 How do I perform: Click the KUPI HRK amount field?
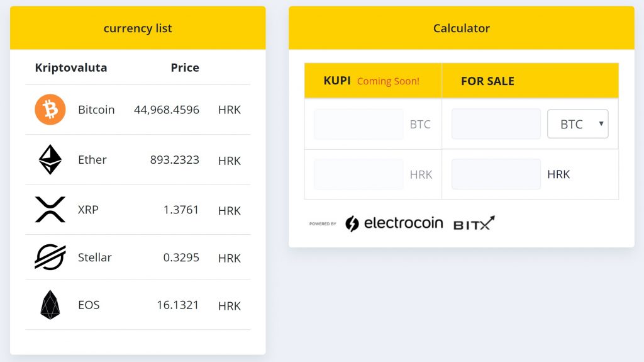[x=358, y=174]
